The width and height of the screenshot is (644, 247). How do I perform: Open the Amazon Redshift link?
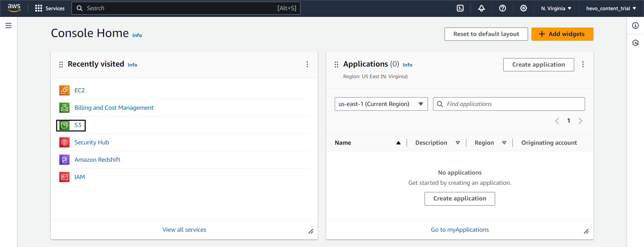(x=97, y=160)
